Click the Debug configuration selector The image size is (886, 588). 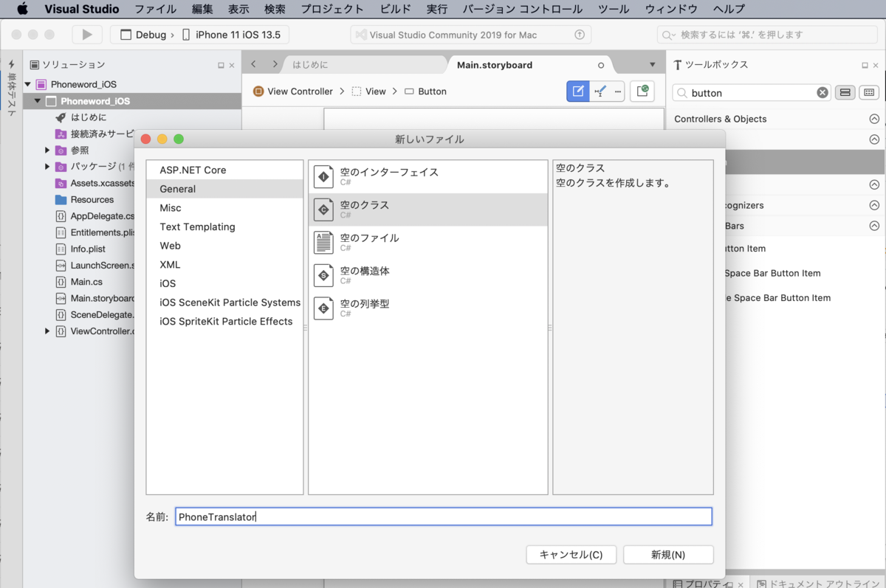coord(147,34)
